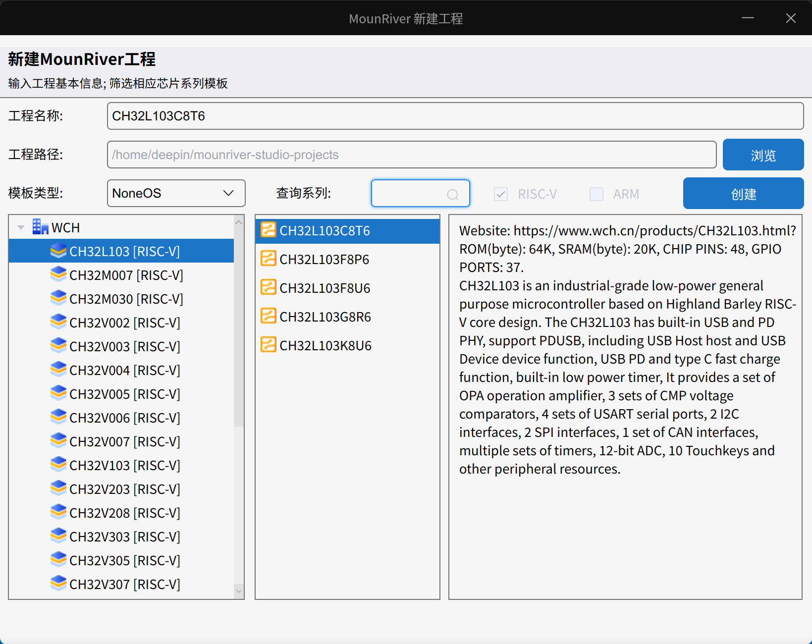
Task: Click the WCH vendor building icon
Action: [40, 227]
